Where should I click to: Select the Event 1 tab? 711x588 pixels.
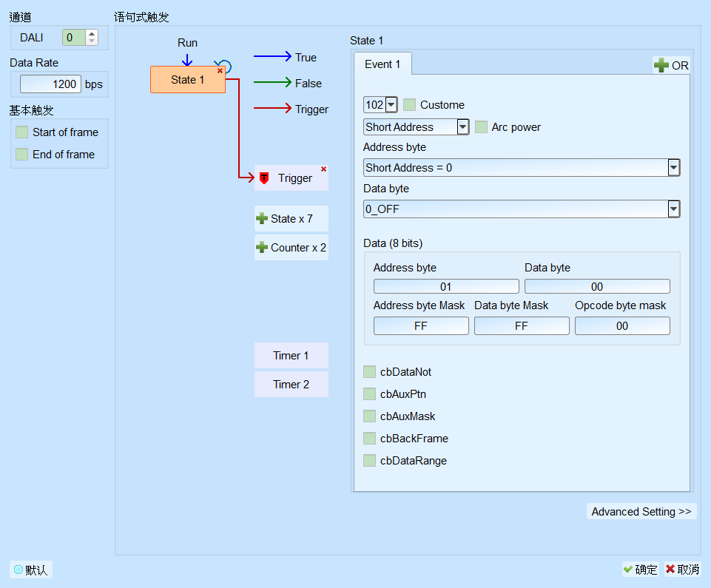point(383,64)
